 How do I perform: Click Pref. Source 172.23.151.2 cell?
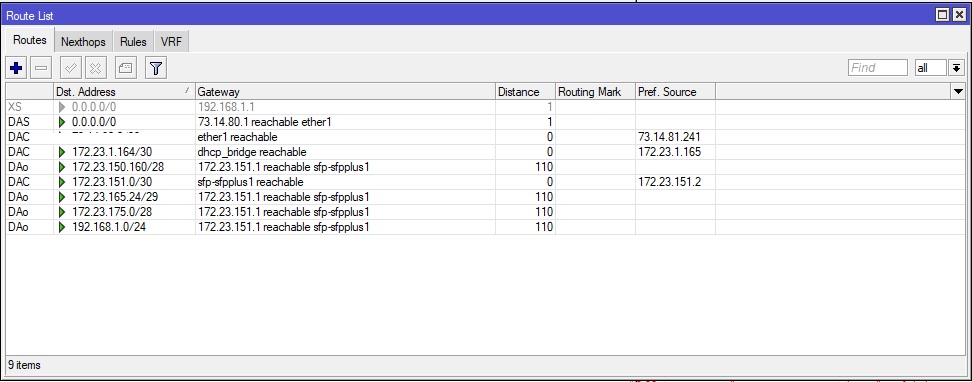coord(675,182)
